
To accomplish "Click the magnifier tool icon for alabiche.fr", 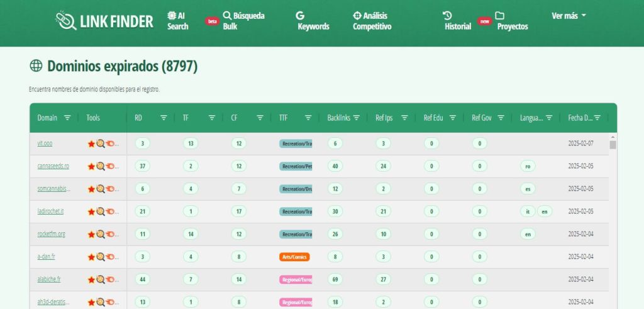I will point(100,280).
